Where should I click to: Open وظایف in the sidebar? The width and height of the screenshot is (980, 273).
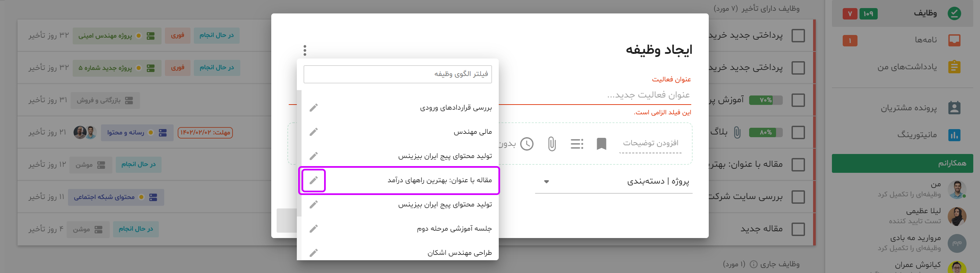902,13
